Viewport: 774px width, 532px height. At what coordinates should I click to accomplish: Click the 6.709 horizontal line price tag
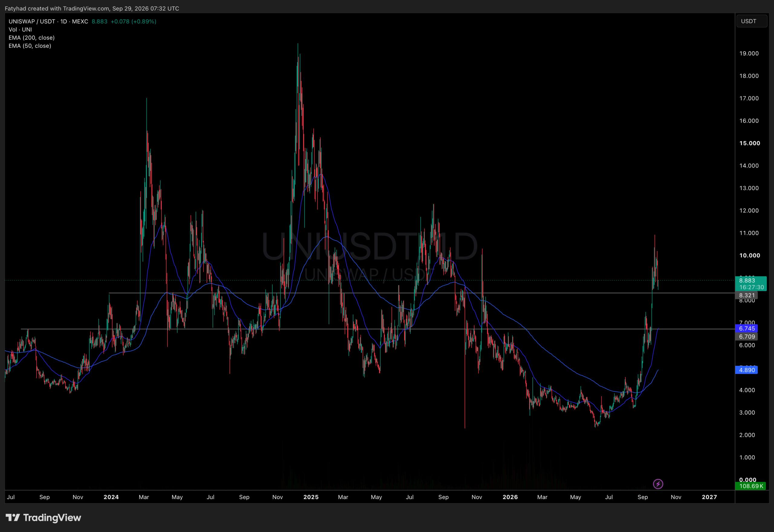click(x=746, y=336)
